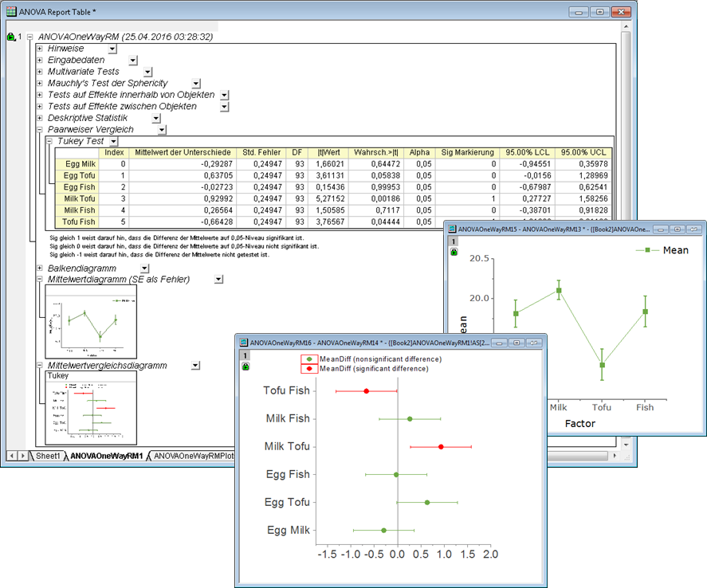Screen dimensions: 707x588
Task: Open Mauchly's Test dropdown arrow menu
Action: [196, 84]
